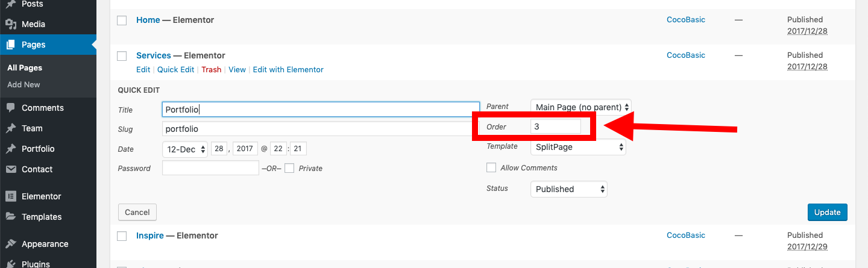868x268 pixels.
Task: Click the Portfolio pushpin icon
Action: 10,149
